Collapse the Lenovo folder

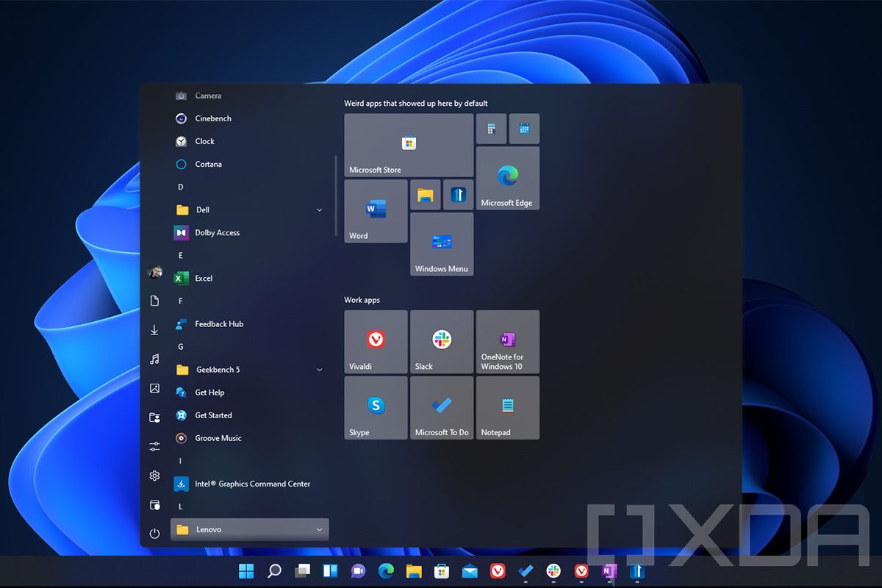(x=319, y=529)
